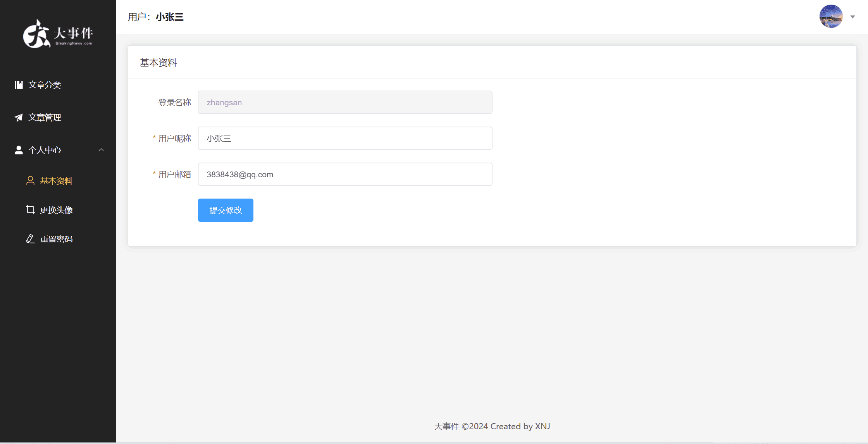Open the 文章分类 menu item

click(x=45, y=85)
